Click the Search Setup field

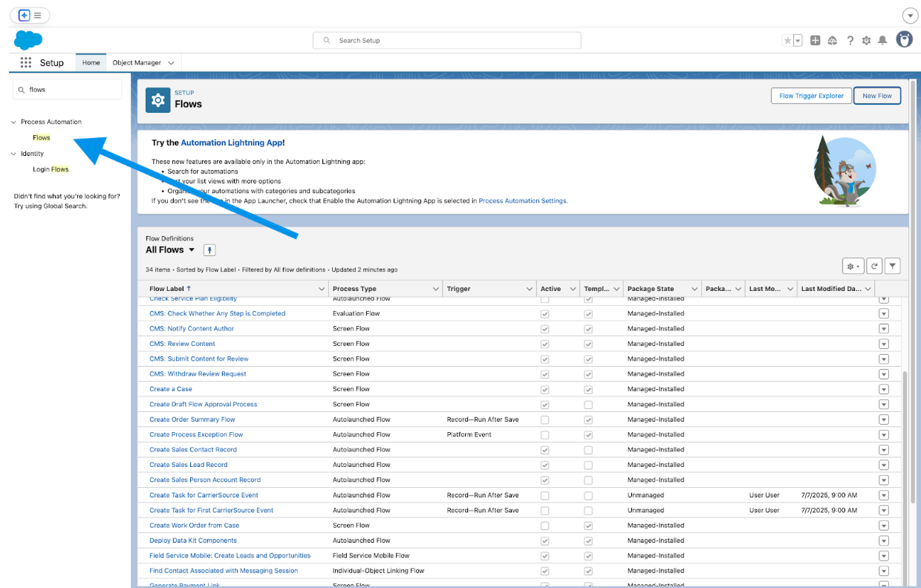(x=447, y=41)
